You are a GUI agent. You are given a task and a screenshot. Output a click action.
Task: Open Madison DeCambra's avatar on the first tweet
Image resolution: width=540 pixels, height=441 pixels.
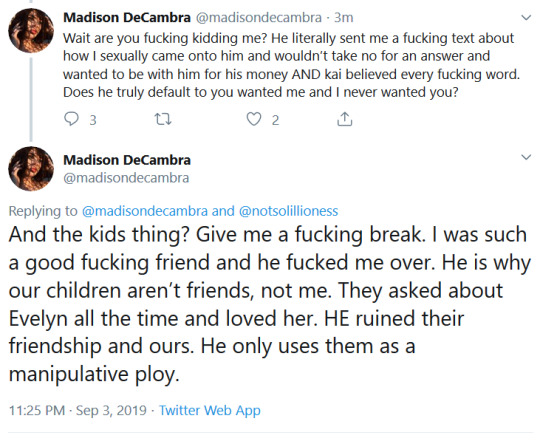[x=31, y=31]
